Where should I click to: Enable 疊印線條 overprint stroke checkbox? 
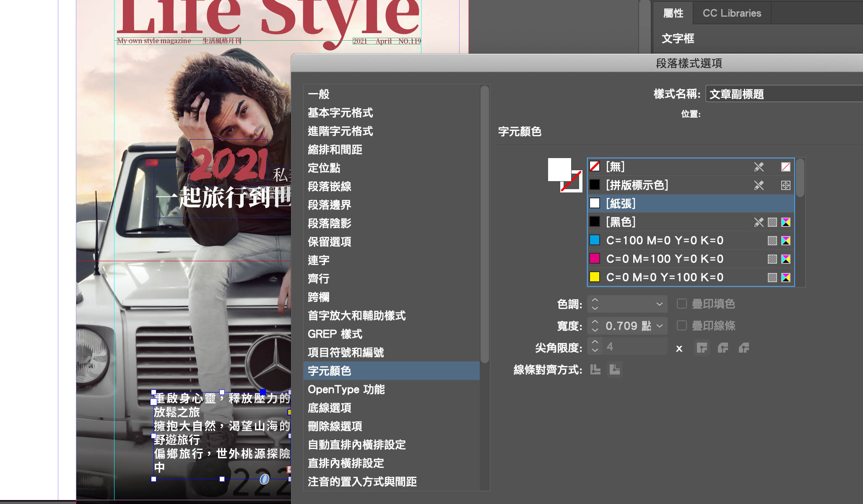click(x=682, y=325)
